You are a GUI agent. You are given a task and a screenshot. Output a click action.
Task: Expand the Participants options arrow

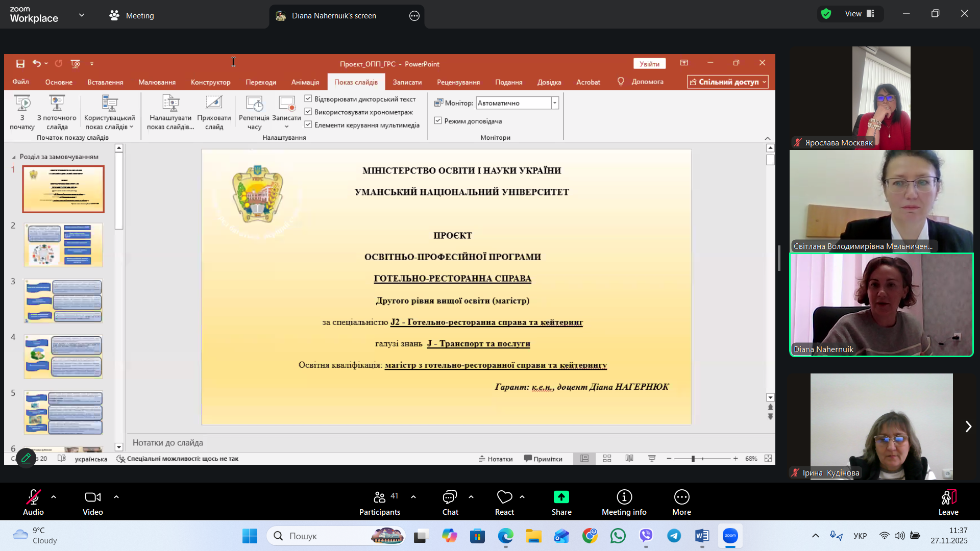(413, 496)
